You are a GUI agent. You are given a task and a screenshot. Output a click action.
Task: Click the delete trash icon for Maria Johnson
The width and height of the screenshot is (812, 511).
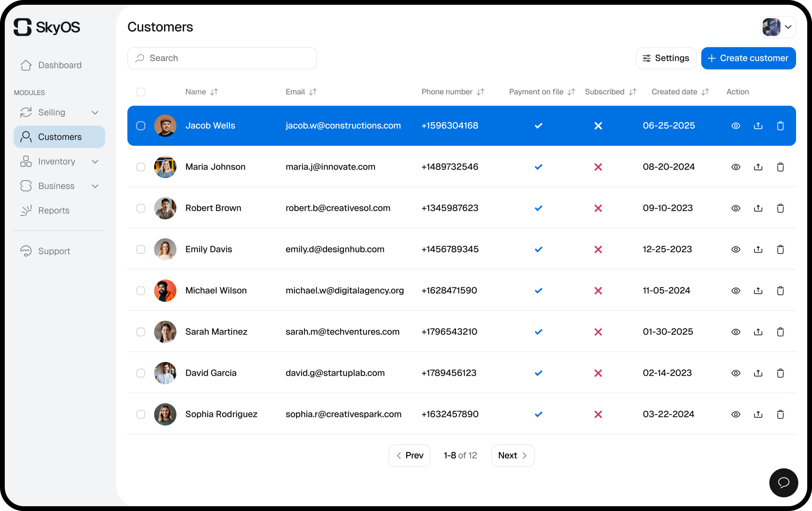780,167
